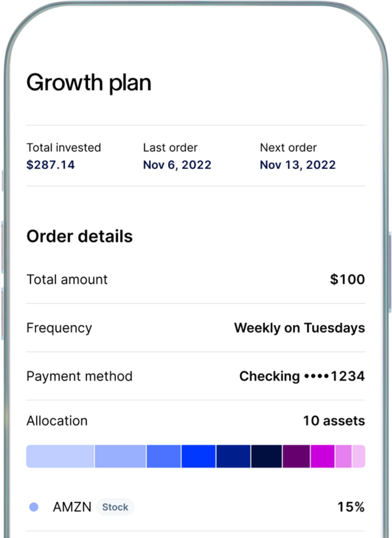Click the dark purple allocation segment
Screen dimensions: 392x538
(296, 456)
